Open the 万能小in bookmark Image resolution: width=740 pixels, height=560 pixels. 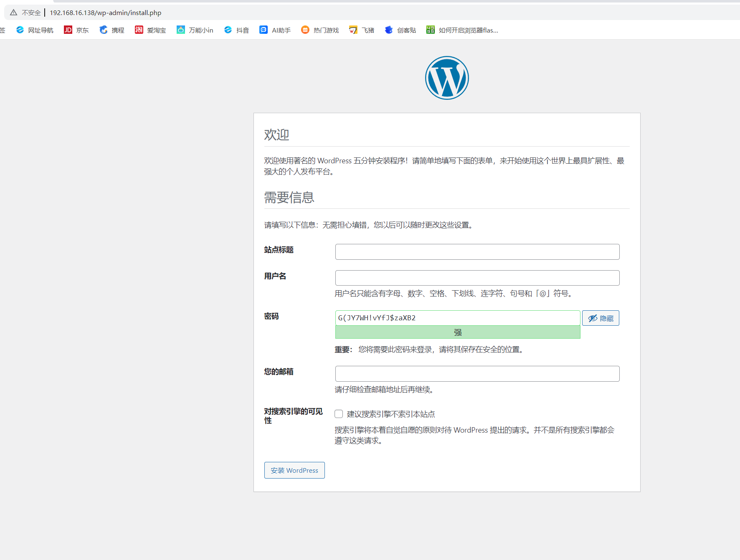click(195, 30)
